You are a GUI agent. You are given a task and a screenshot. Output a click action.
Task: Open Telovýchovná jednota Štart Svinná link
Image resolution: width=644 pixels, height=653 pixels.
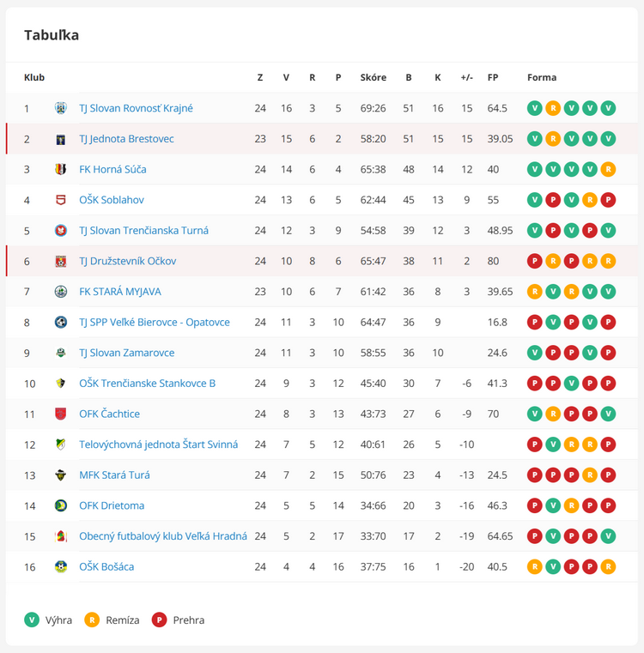(158, 444)
